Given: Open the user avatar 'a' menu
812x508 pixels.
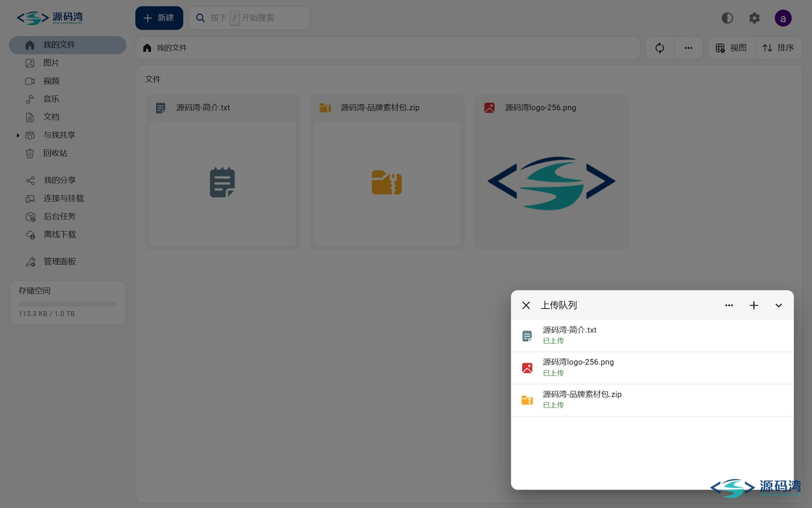Looking at the screenshot, I should [783, 18].
